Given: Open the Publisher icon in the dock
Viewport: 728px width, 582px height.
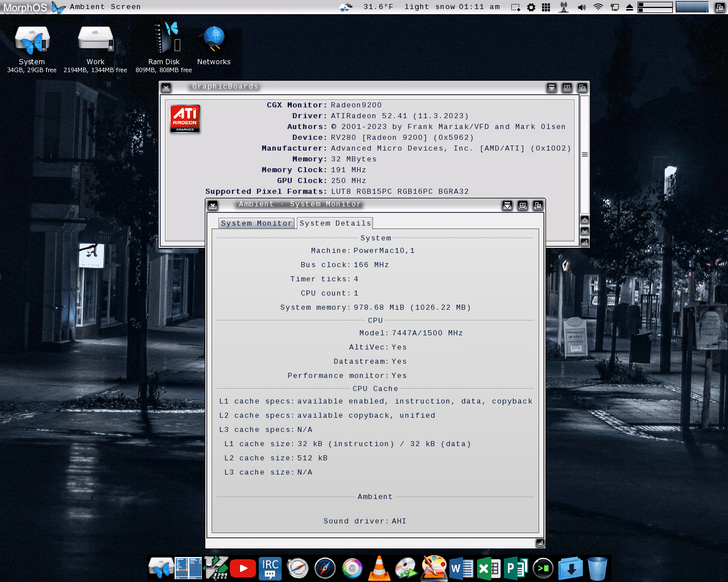Looking at the screenshot, I should tap(516, 568).
